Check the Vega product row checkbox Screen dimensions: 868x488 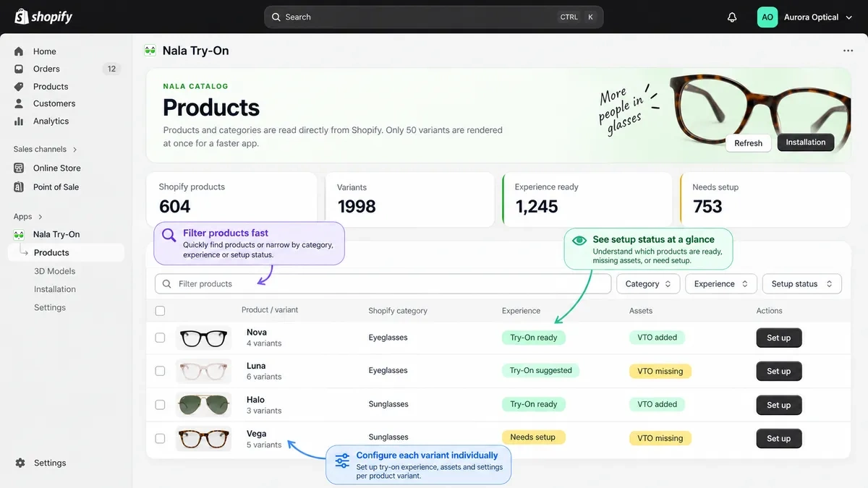160,438
